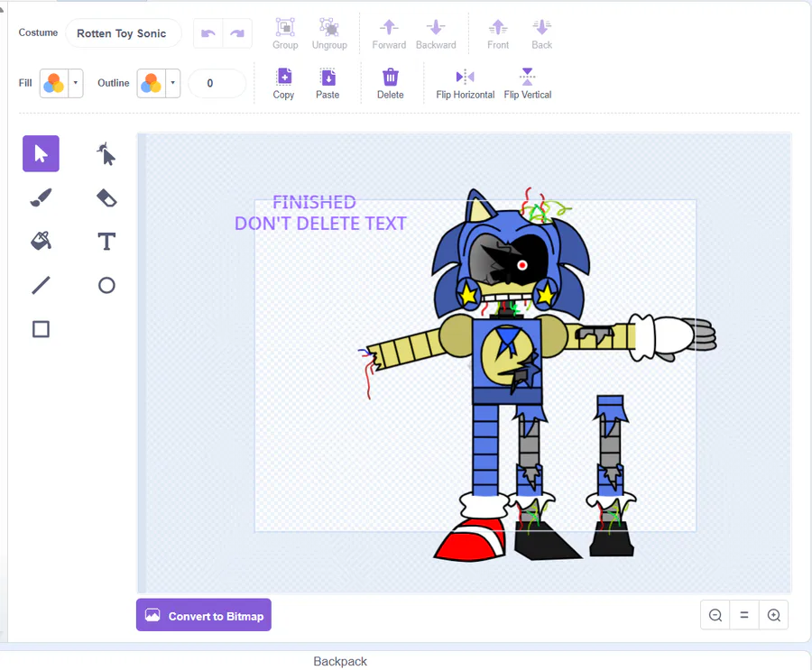Flip the costume Vertical
Image resolution: width=812 pixels, height=670 pixels.
coord(528,84)
